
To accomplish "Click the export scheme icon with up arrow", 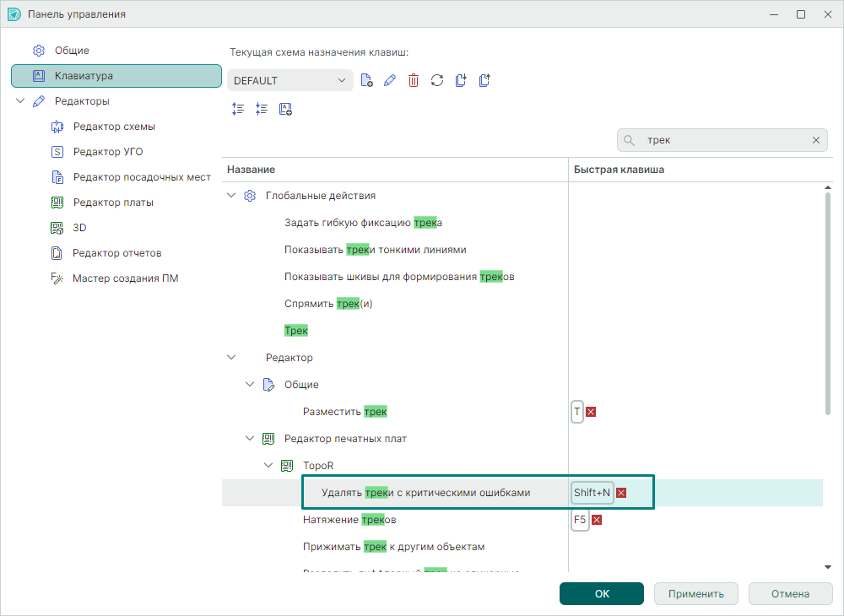I will [x=484, y=80].
